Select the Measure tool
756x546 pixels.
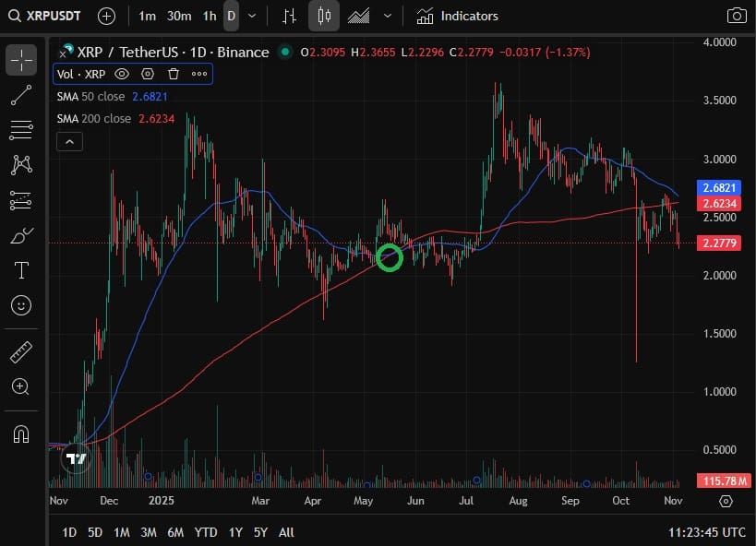click(20, 352)
